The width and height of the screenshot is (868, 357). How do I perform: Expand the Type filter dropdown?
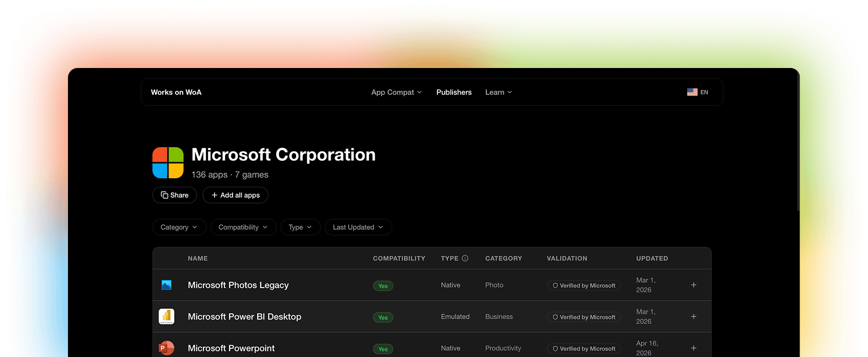(x=300, y=227)
